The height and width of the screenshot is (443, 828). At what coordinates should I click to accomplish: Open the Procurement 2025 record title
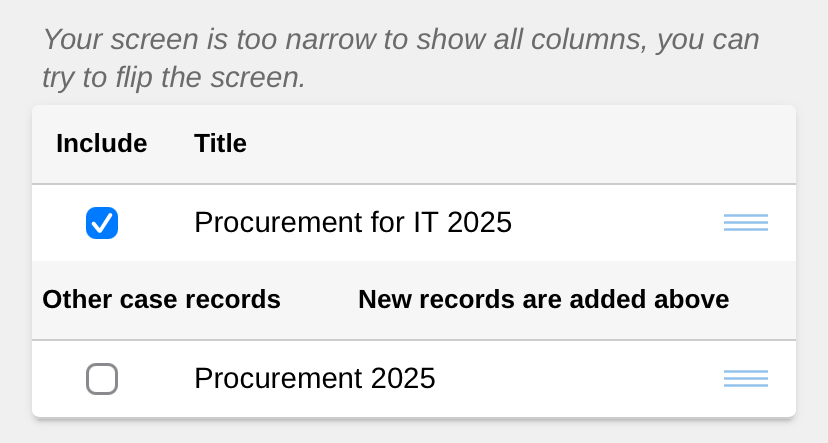(x=314, y=378)
